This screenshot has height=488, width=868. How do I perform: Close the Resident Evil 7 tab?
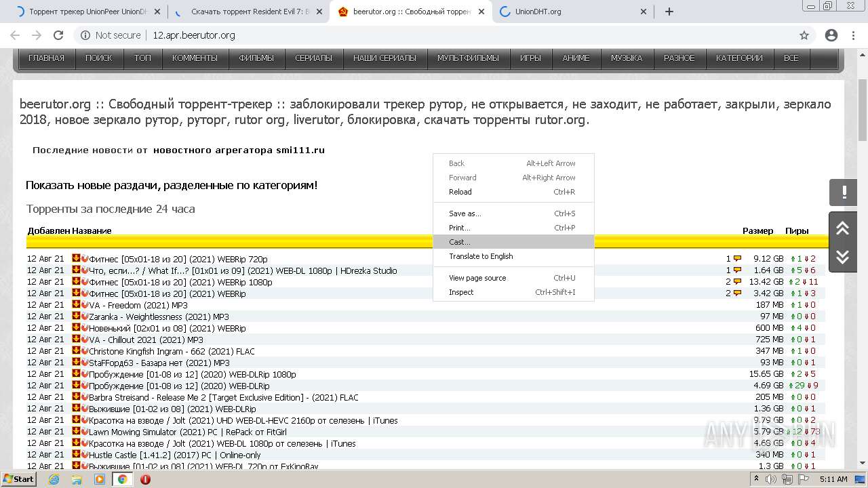320,12
